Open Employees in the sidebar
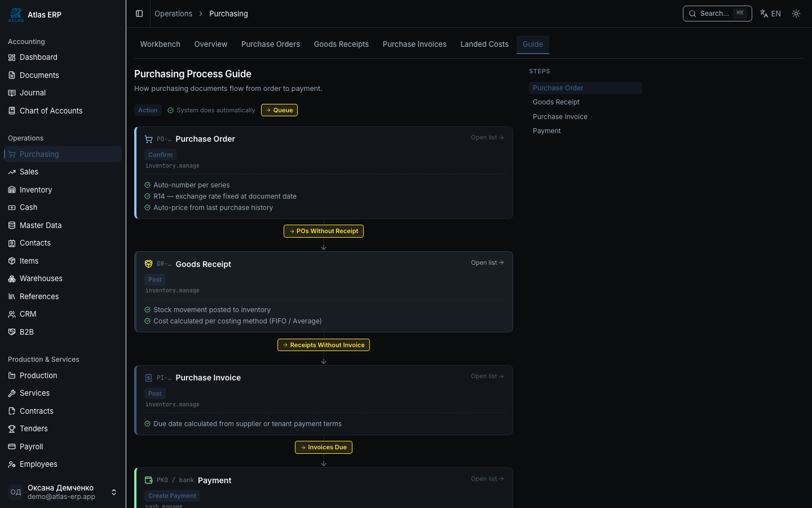 [63, 464]
